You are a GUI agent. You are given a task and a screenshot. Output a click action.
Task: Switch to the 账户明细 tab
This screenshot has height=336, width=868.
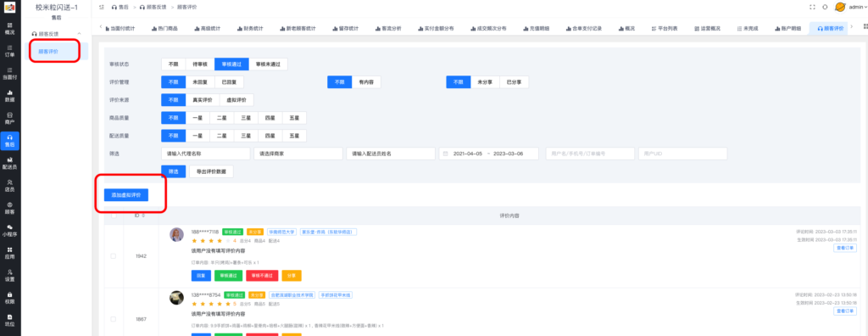[x=787, y=28]
